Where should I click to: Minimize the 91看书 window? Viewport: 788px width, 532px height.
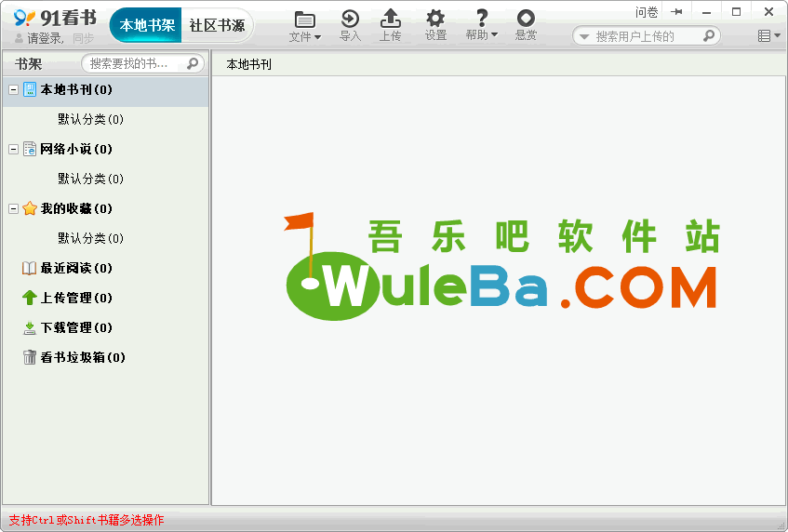pos(706,12)
